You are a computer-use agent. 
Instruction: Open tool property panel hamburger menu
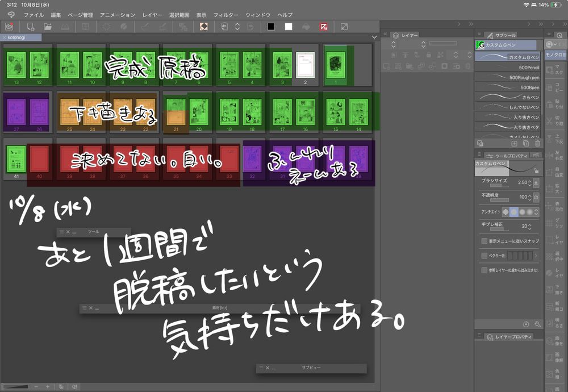[x=479, y=154]
